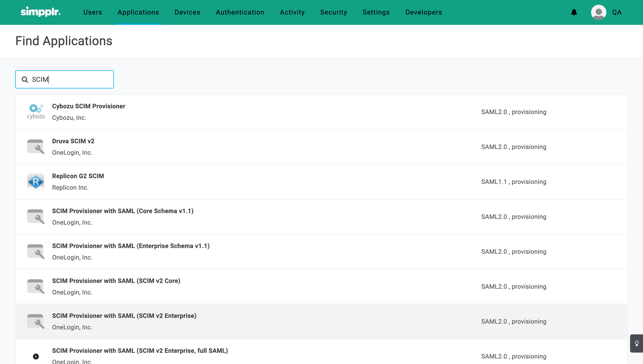Open the Users menu
The width and height of the screenshot is (643, 364).
(93, 12)
